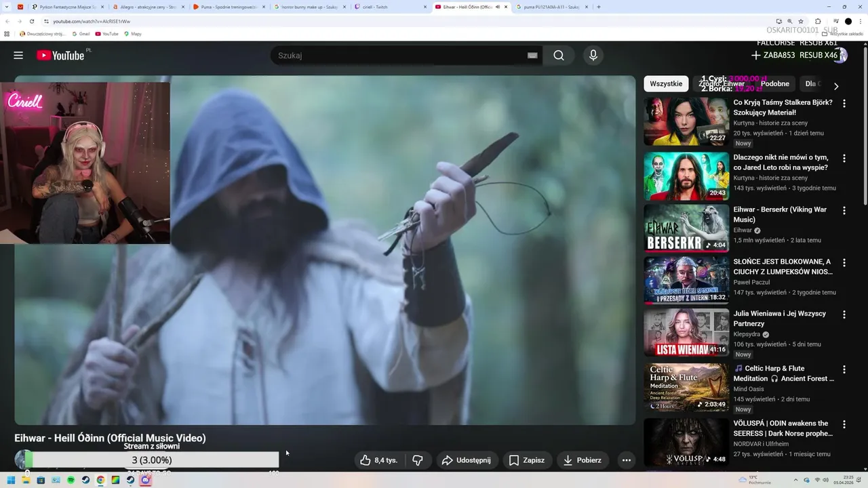Open Chrome from the taskbar

pyautogui.click(x=100, y=480)
